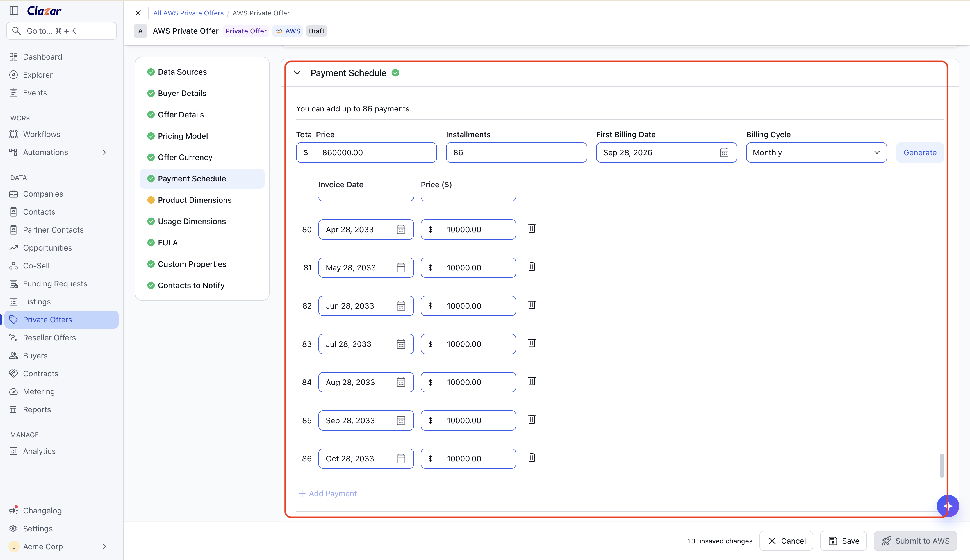The height and width of the screenshot is (560, 970).
Task: Jump to Buyer Details step
Action: [x=202, y=94]
